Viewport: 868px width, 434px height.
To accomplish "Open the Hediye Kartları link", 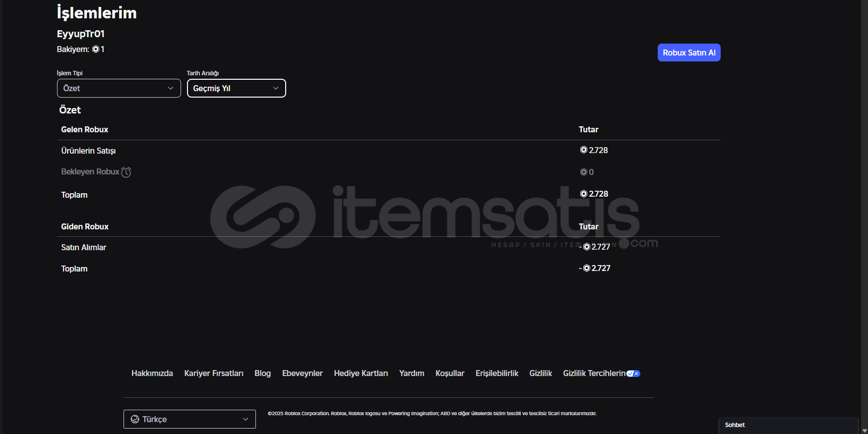I will (x=361, y=373).
